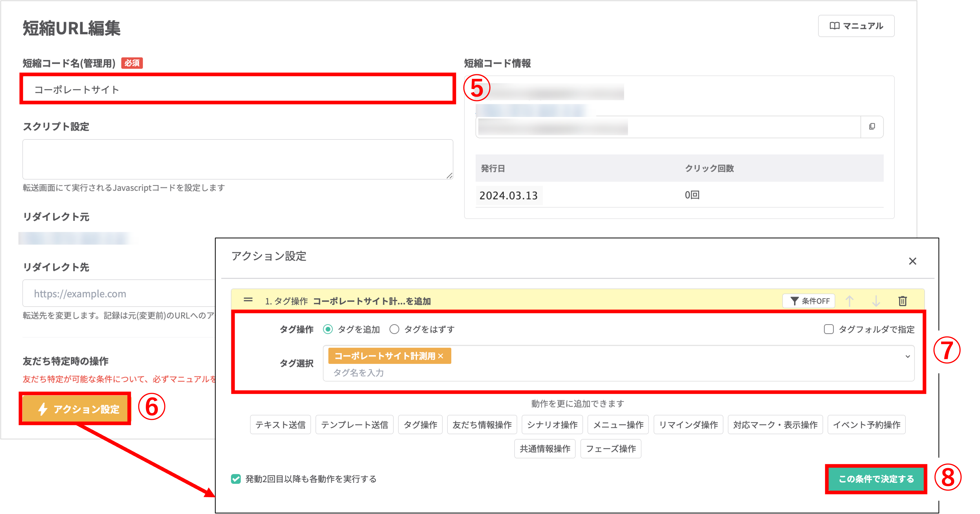Select the タグを追加 radio option
This screenshot has width=980, height=514.
[327, 329]
